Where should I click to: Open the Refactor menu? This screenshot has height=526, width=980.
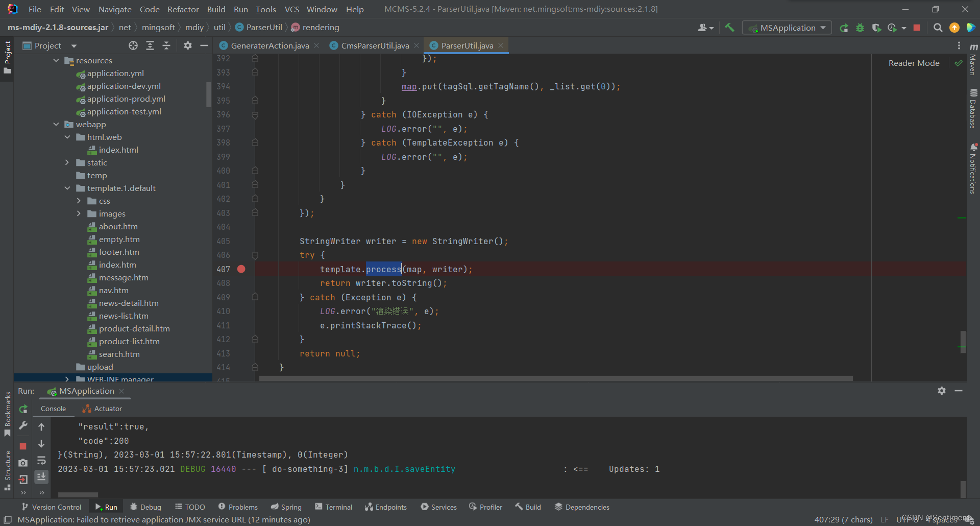tap(183, 9)
